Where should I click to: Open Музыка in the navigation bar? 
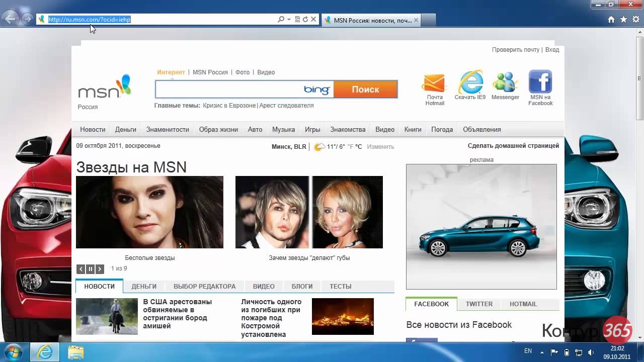[x=284, y=129]
